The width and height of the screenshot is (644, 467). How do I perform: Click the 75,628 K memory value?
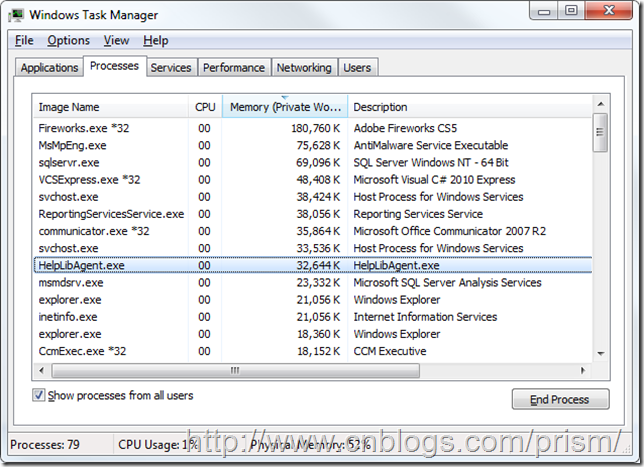pyautogui.click(x=318, y=145)
